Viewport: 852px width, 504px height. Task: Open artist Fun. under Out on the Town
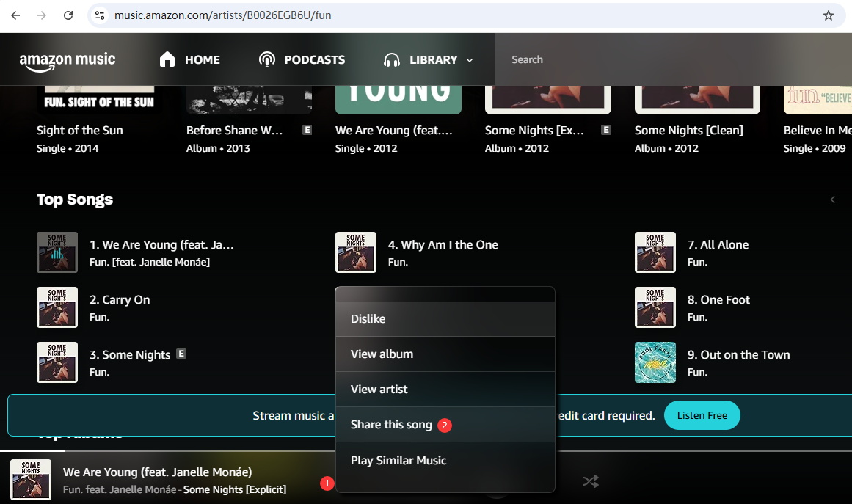pos(697,372)
